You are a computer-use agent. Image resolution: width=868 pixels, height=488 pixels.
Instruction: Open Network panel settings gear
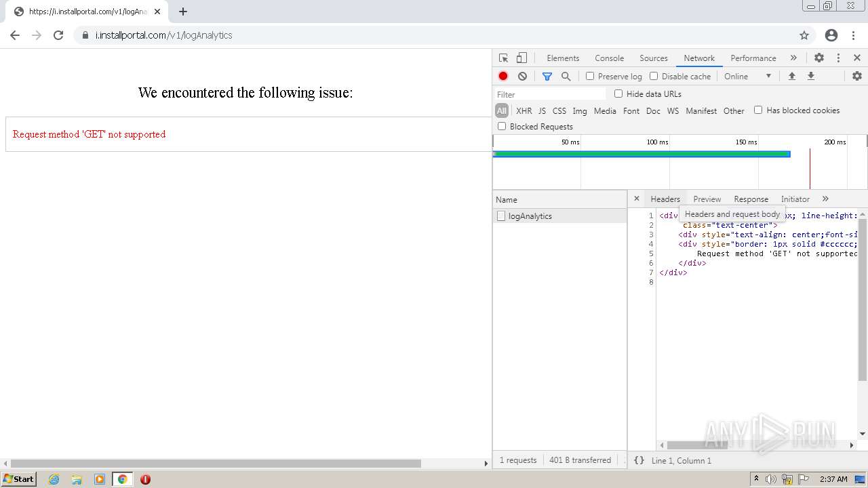[x=857, y=76]
